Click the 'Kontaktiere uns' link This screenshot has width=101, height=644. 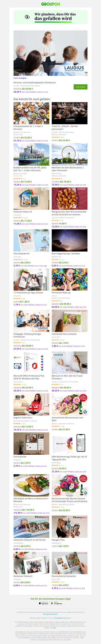60,618
